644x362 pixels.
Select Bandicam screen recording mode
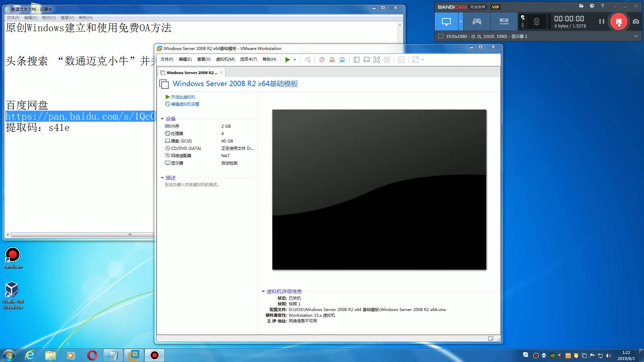pyautogui.click(x=446, y=22)
